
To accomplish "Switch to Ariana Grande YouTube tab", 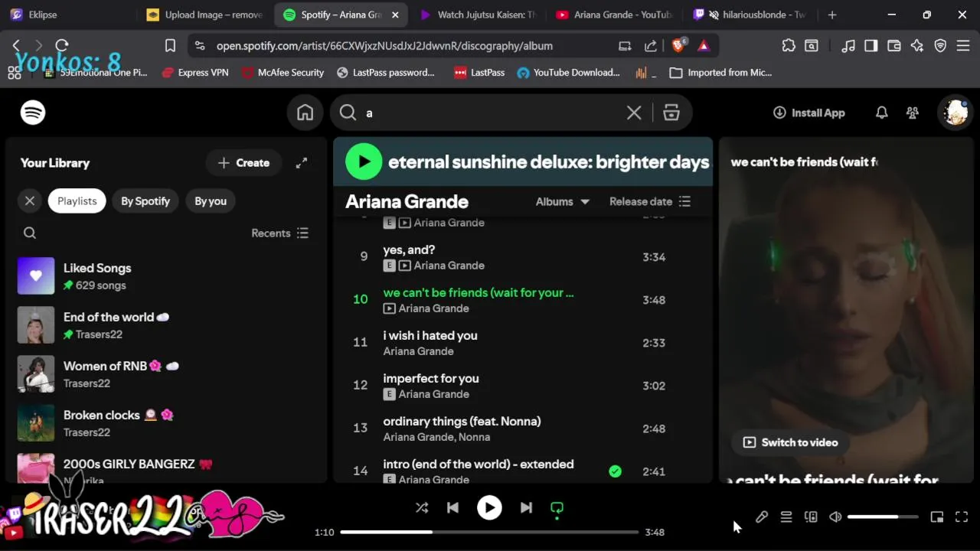I will click(615, 15).
